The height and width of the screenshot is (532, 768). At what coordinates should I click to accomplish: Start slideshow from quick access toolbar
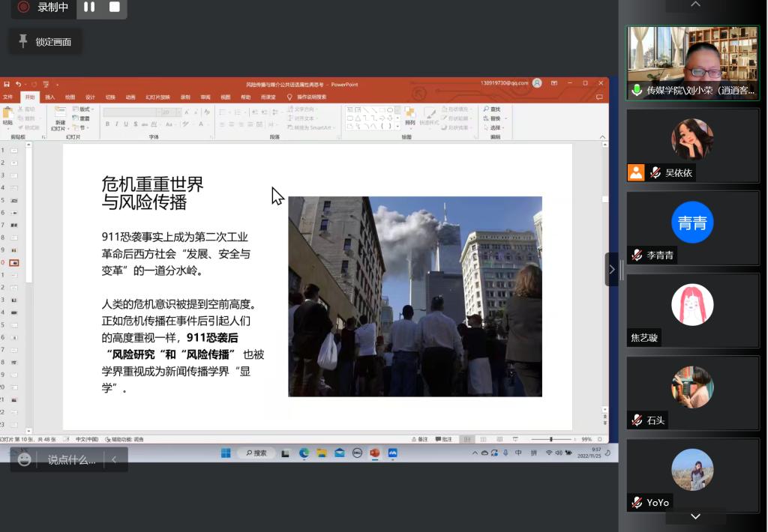(46, 84)
